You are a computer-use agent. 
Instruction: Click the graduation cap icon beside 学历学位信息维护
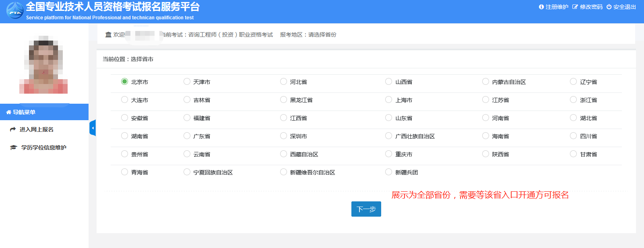click(13, 148)
